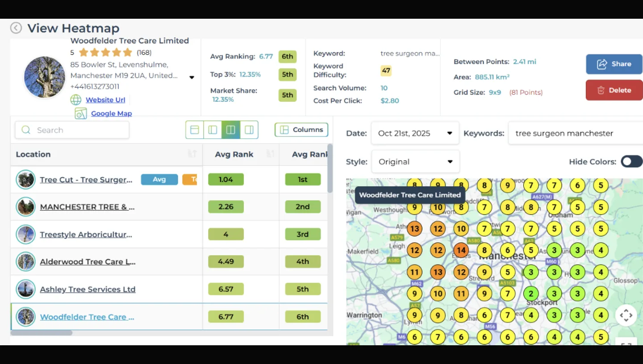Click the Alderwood Tree Care row avatar
The image size is (643, 364).
coord(25,262)
